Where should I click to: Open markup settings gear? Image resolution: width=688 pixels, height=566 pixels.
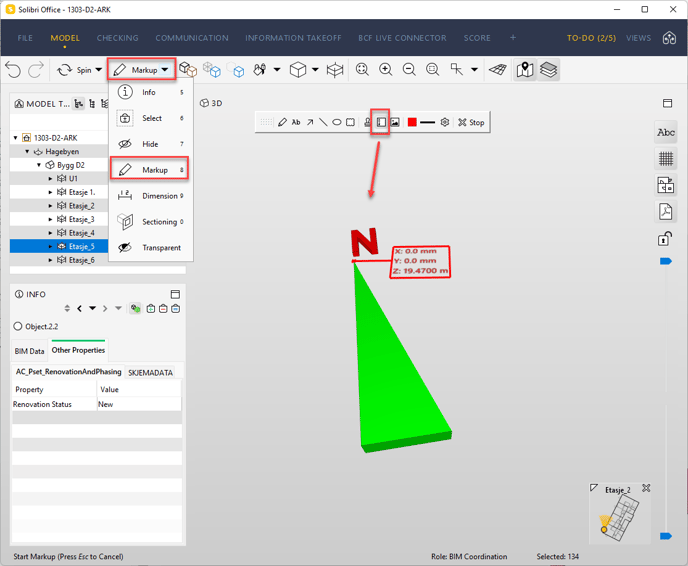(444, 122)
